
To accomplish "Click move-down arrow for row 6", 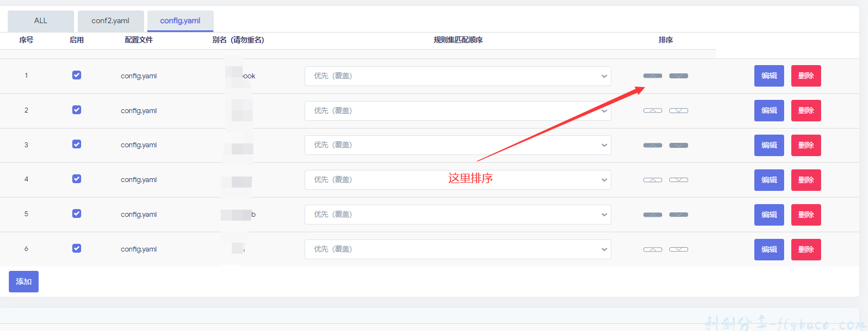I will (678, 249).
